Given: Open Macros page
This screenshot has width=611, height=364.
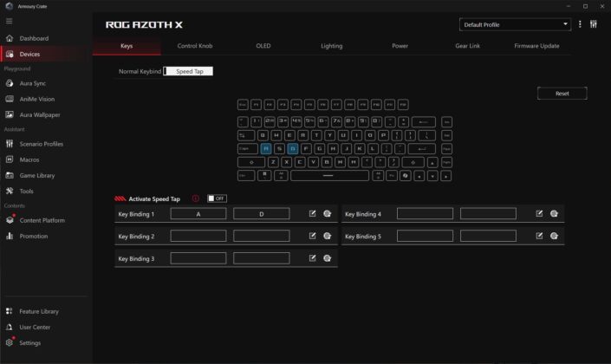Looking at the screenshot, I should (29, 159).
